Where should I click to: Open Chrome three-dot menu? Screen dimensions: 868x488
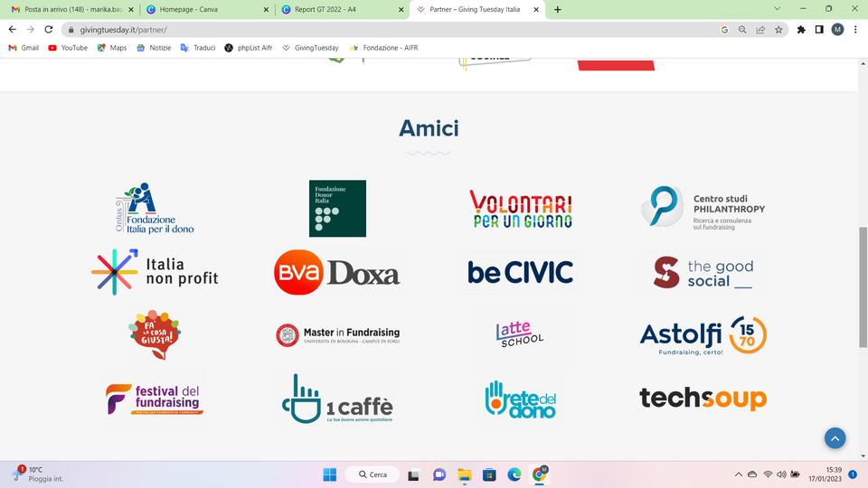[x=856, y=30]
